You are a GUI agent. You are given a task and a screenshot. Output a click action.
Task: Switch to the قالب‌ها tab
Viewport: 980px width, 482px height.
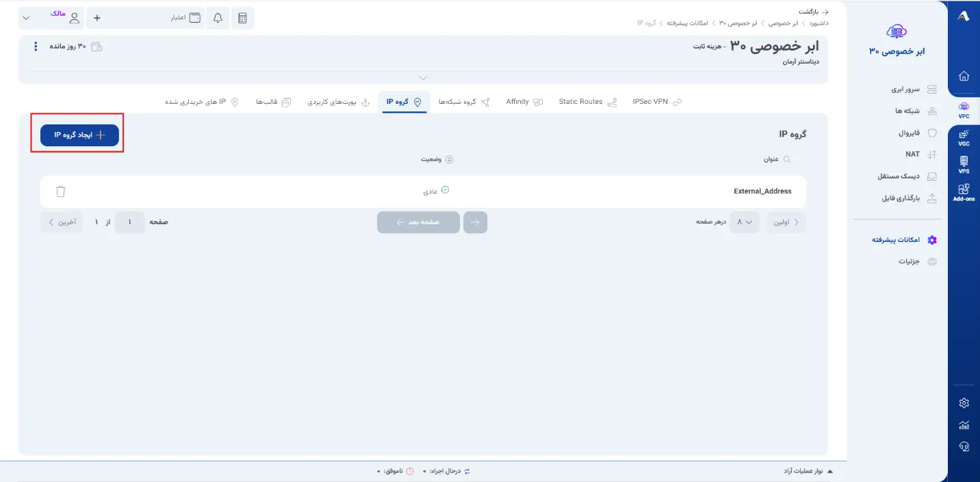tap(273, 102)
